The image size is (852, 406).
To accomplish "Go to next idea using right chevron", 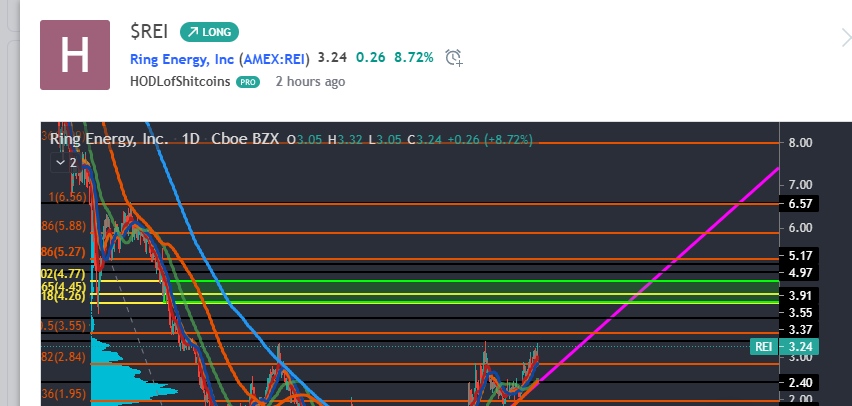I will pos(846,39).
